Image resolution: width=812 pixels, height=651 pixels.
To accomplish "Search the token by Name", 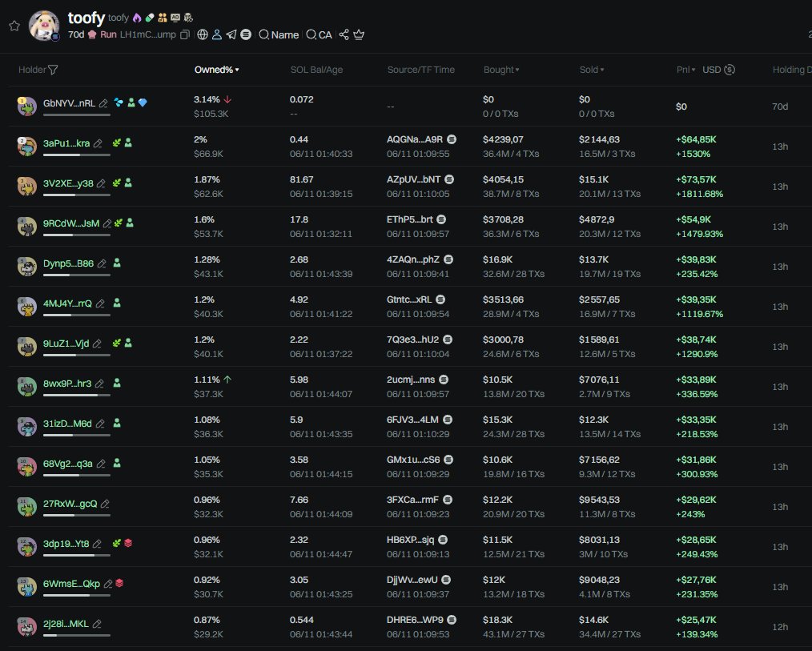I will click(279, 34).
